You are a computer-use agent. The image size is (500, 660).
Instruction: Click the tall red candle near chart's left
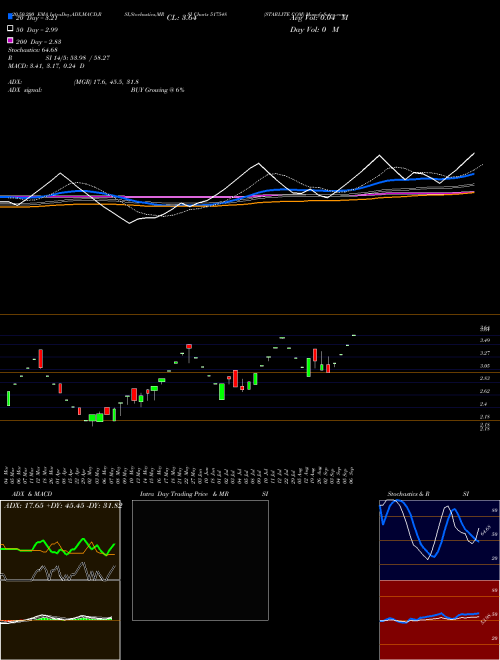(41, 359)
